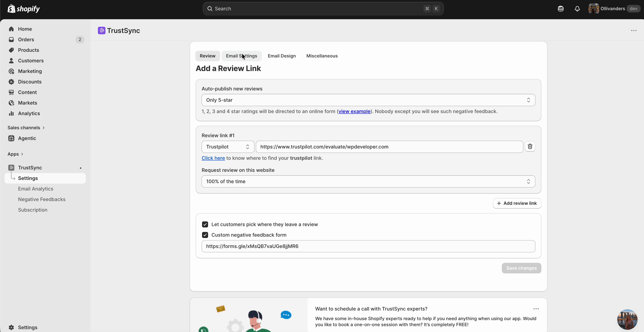Image resolution: width=644 pixels, height=332 pixels.
Task: Open Shopify Sidekick assistant icon
Action: click(561, 9)
